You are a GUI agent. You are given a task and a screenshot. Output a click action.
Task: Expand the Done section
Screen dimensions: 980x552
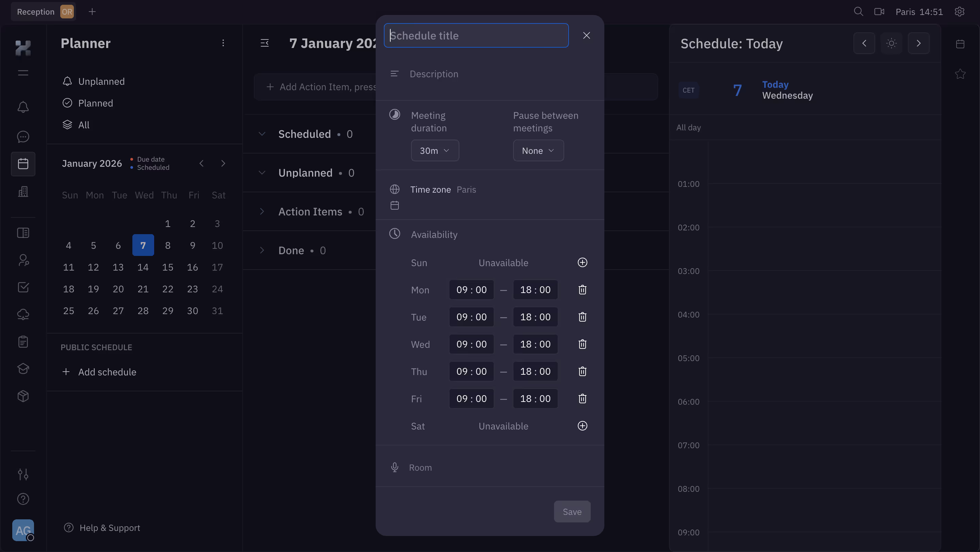[x=262, y=250]
